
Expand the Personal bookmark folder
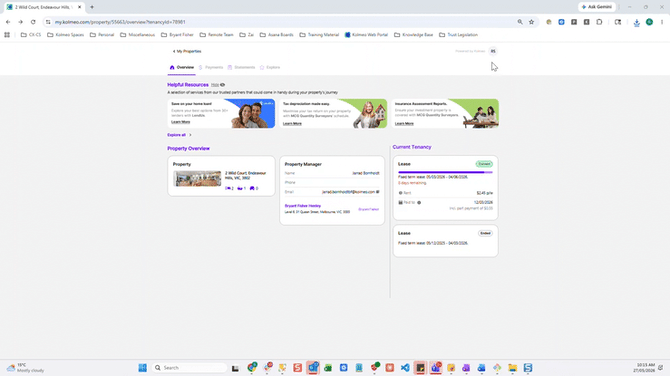pos(102,35)
